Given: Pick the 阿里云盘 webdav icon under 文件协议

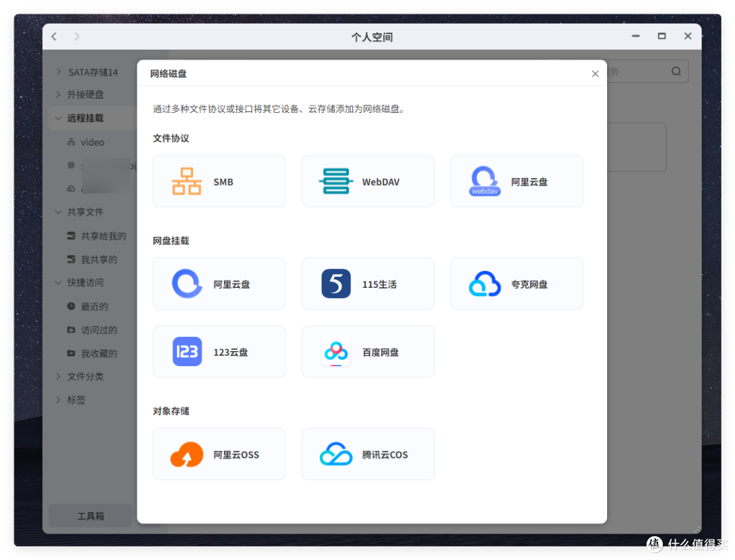Looking at the screenshot, I should [x=485, y=182].
